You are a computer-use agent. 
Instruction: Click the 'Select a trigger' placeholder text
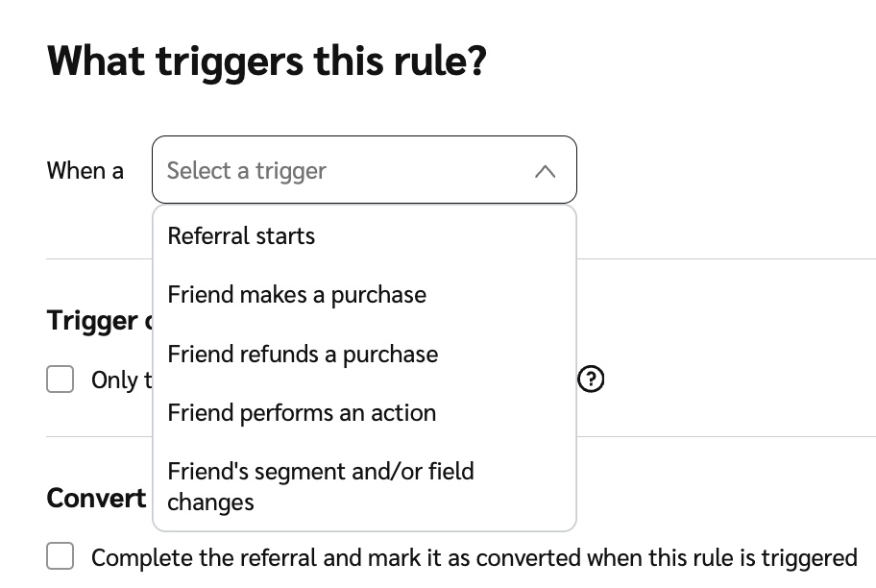247,171
